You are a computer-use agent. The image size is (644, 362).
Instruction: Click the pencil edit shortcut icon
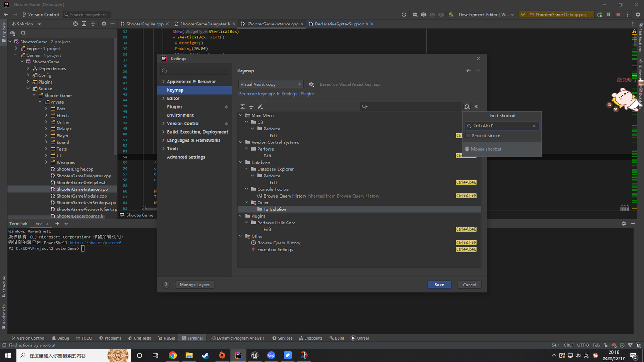(260, 107)
